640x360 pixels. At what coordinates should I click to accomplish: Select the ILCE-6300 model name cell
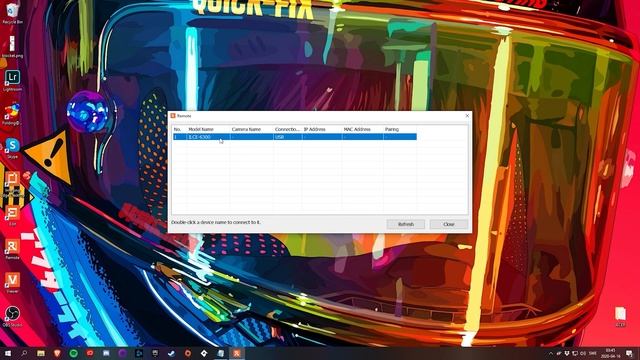tap(208, 137)
